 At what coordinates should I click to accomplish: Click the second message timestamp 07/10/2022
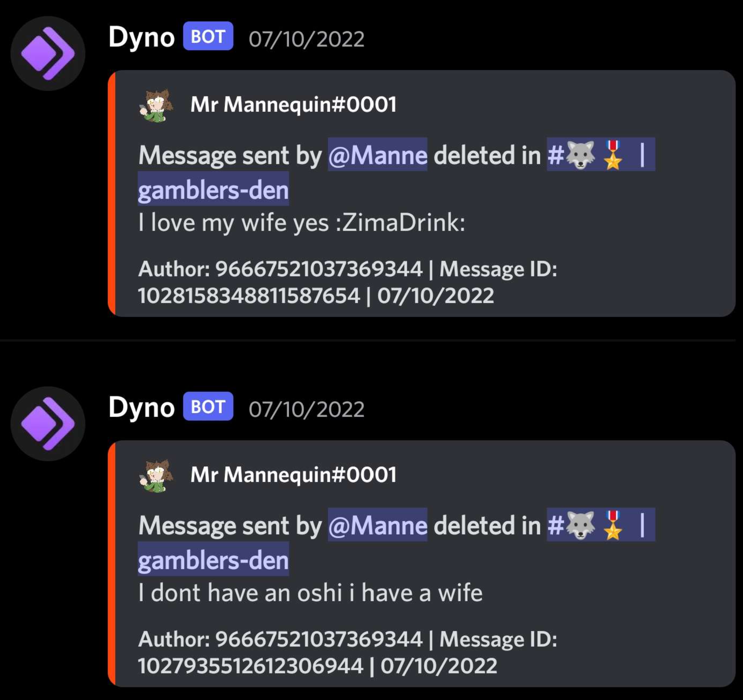306,409
